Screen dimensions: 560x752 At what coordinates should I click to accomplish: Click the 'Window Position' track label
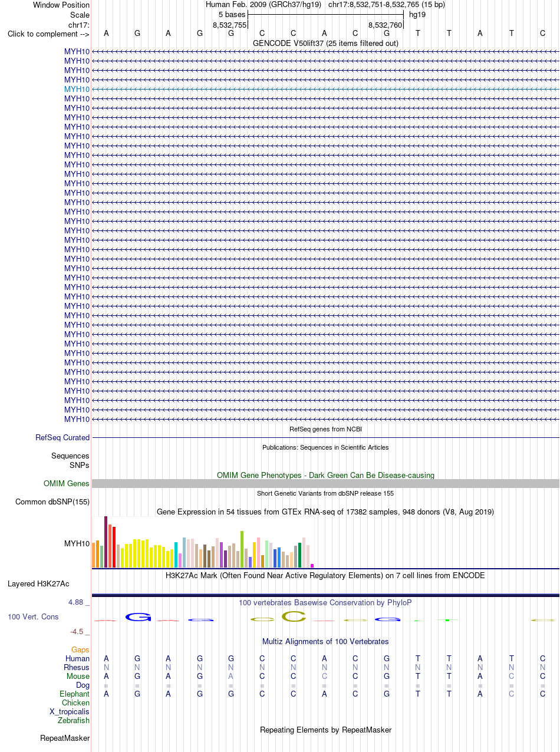61,5
